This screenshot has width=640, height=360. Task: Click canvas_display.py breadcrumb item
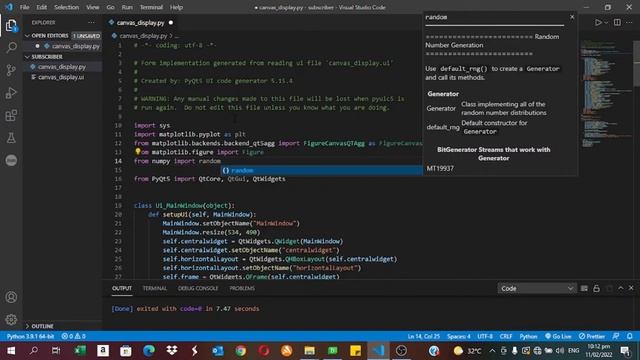[x=143, y=36]
